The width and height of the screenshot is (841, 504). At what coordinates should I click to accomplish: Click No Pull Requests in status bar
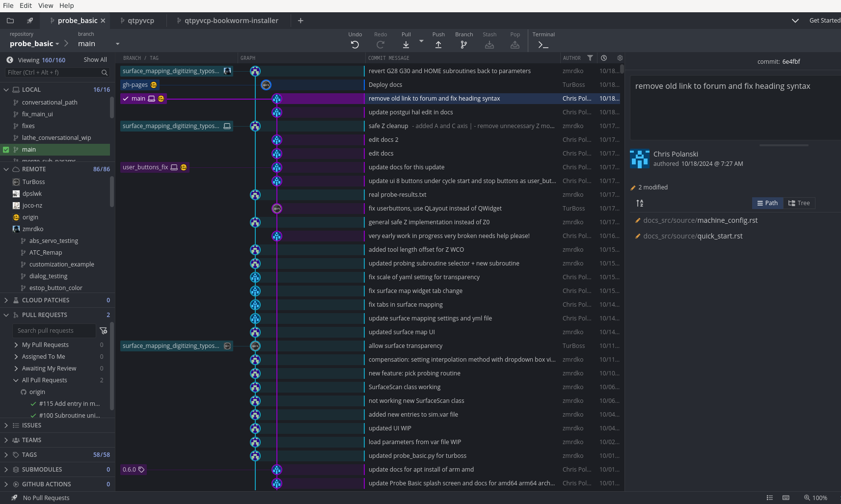tap(46, 498)
